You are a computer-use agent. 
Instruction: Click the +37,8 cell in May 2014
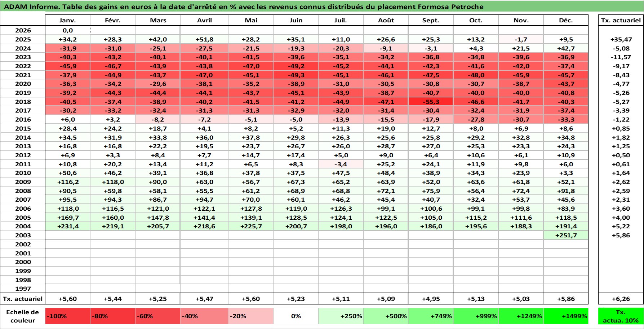pyautogui.click(x=251, y=137)
